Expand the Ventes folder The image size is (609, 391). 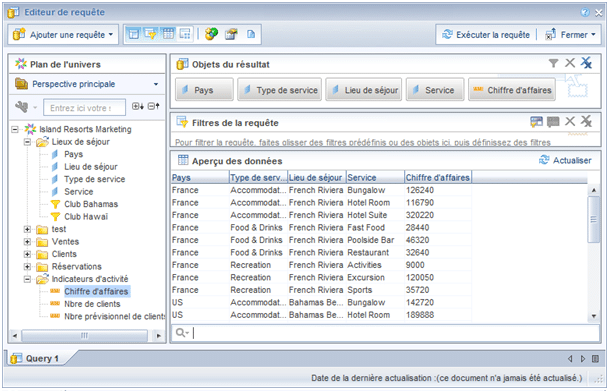pos(27,242)
